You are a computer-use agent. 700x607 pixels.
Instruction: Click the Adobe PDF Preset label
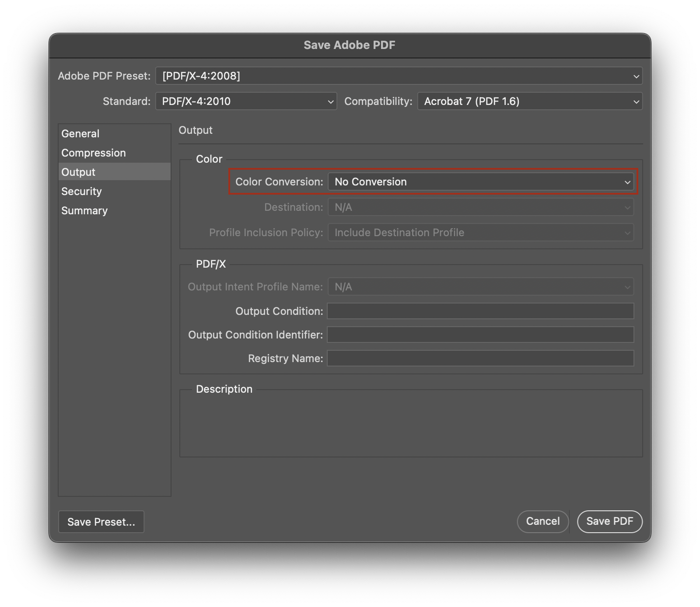104,76
